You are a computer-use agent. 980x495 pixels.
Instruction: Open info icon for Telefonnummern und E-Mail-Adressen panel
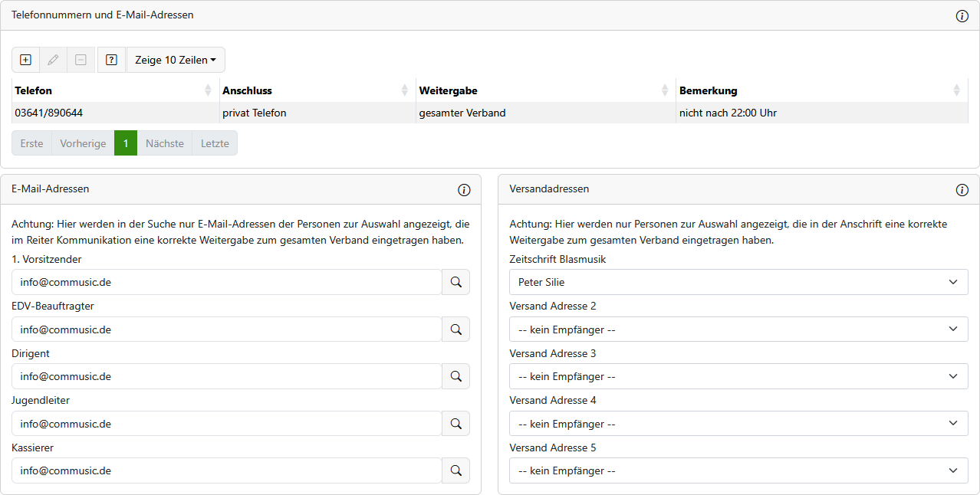[962, 16]
